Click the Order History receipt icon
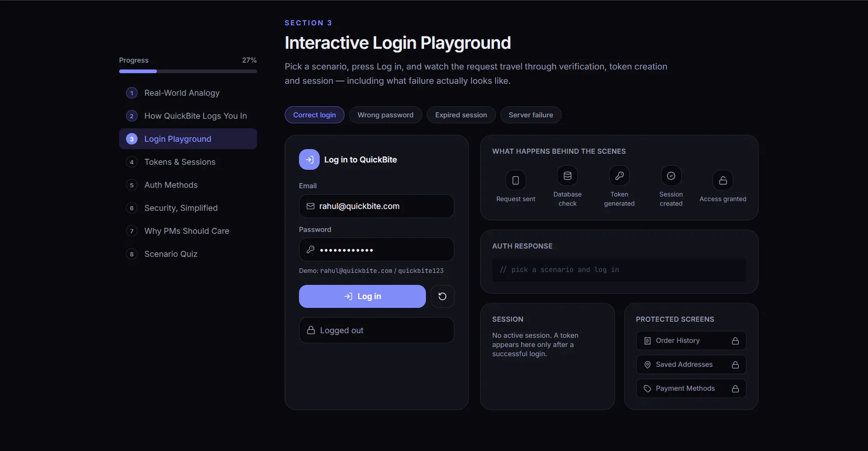Screen dimensions: 868x451 647,341
